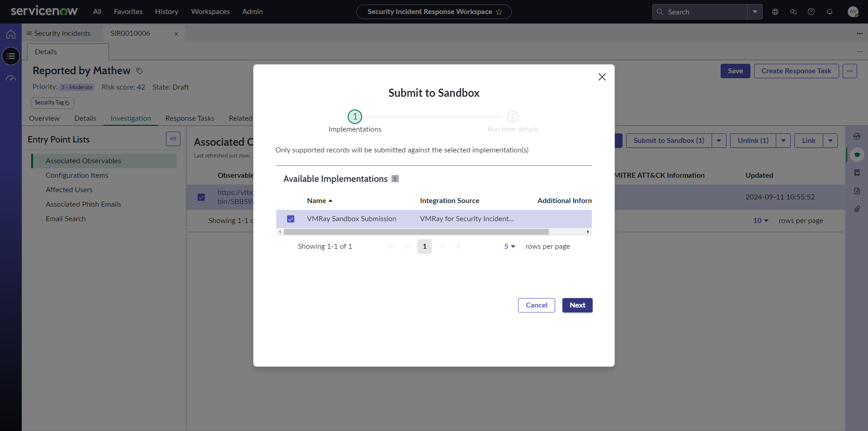The width and height of the screenshot is (868, 431).
Task: Toggle the observable row checkbox
Action: (x=201, y=197)
